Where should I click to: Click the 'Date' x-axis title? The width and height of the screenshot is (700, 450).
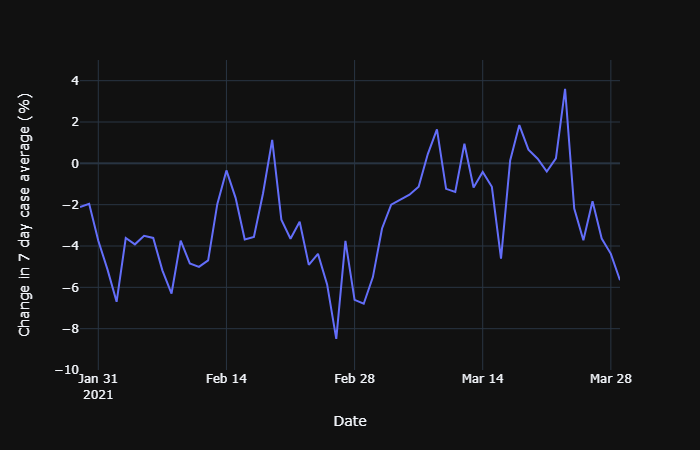(x=350, y=422)
